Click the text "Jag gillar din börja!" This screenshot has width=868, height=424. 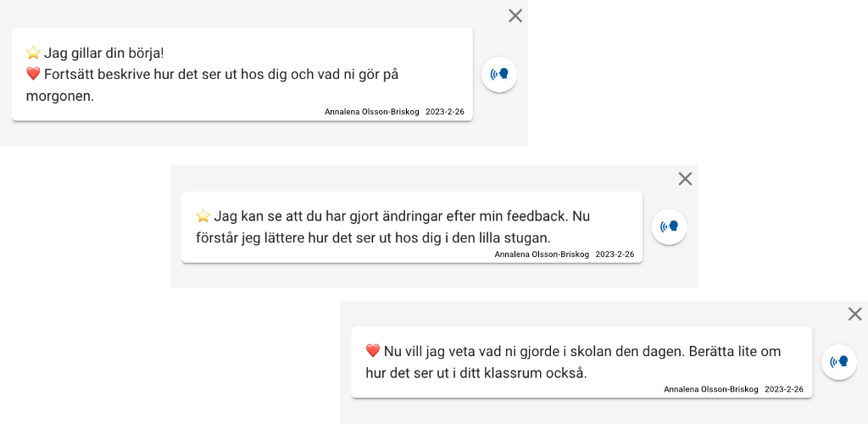point(104,53)
